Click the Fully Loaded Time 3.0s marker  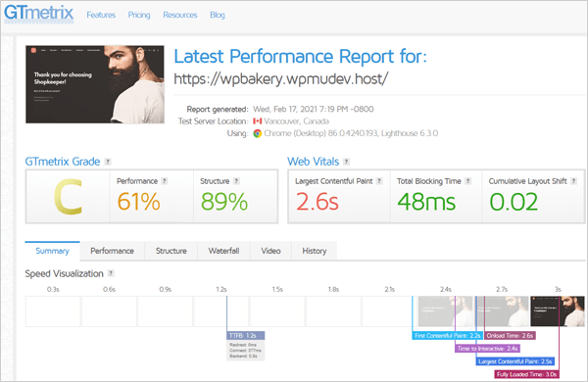tap(526, 374)
